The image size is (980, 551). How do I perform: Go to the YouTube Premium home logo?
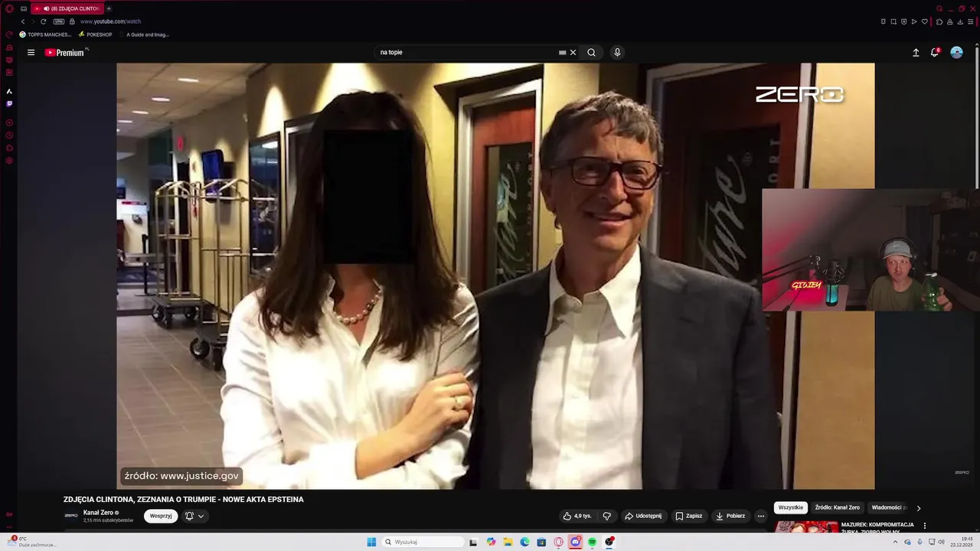pyautogui.click(x=65, y=53)
